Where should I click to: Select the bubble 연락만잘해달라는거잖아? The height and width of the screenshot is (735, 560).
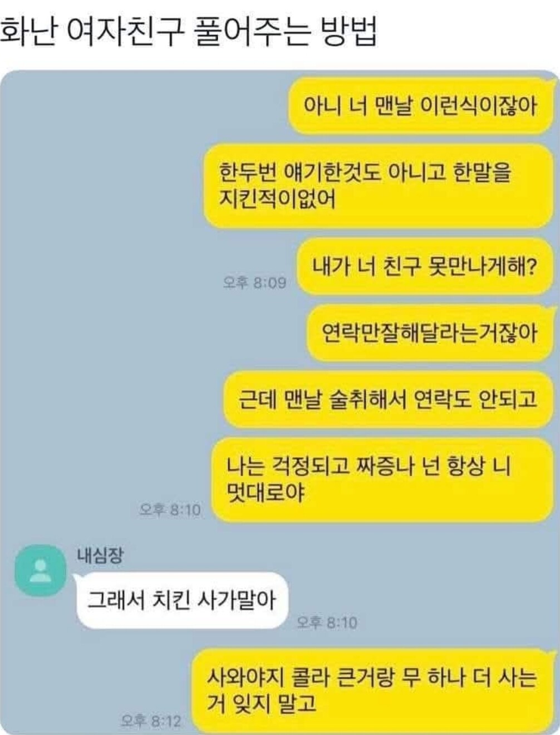(x=430, y=333)
